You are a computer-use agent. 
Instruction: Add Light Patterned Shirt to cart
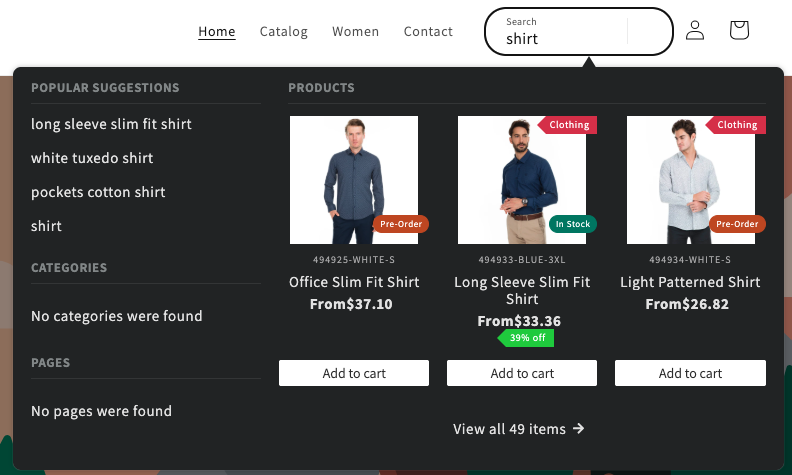pyautogui.click(x=690, y=373)
